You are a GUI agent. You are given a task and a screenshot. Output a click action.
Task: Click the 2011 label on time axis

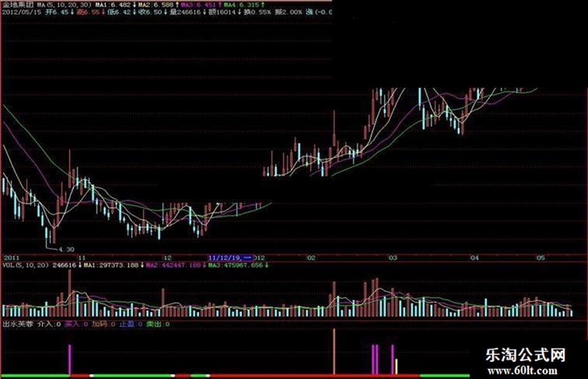(x=11, y=258)
